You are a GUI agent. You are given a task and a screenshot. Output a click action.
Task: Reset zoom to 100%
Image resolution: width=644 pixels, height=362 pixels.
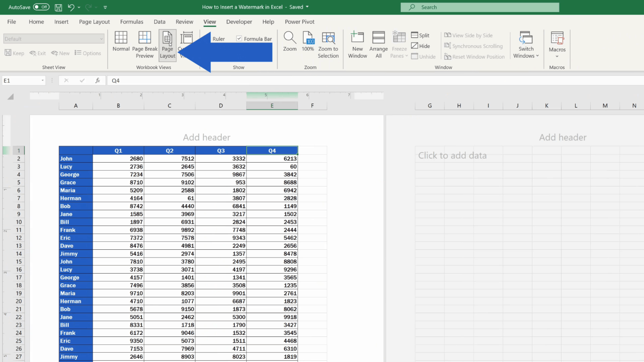point(308,44)
